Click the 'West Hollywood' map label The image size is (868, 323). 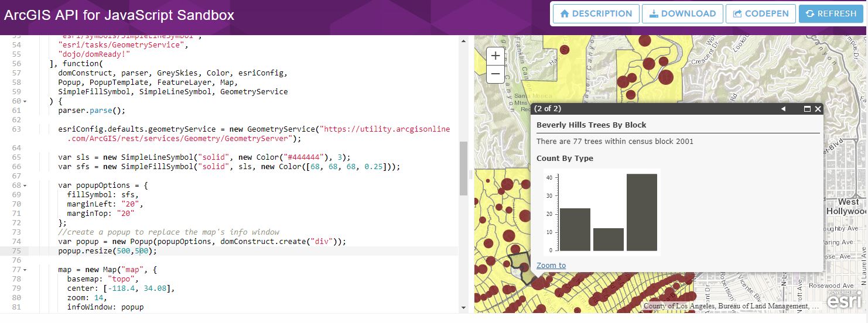(x=846, y=207)
